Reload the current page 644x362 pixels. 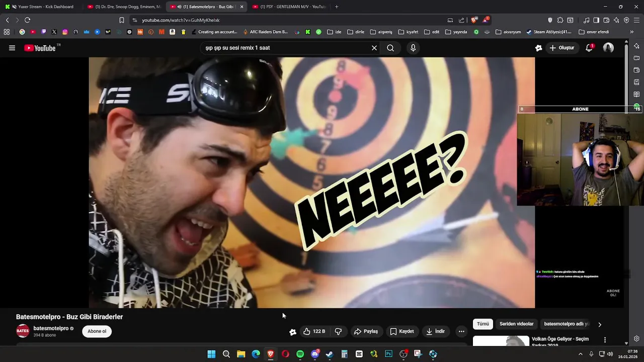(27, 20)
